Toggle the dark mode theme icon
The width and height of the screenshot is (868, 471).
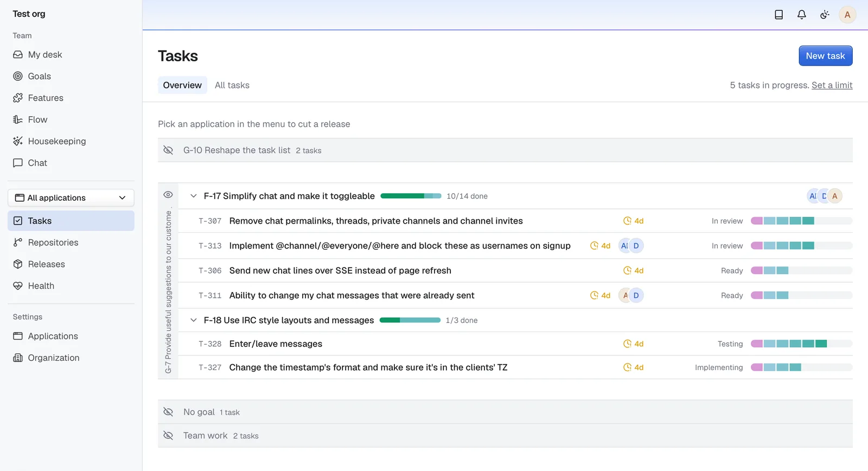(x=825, y=15)
